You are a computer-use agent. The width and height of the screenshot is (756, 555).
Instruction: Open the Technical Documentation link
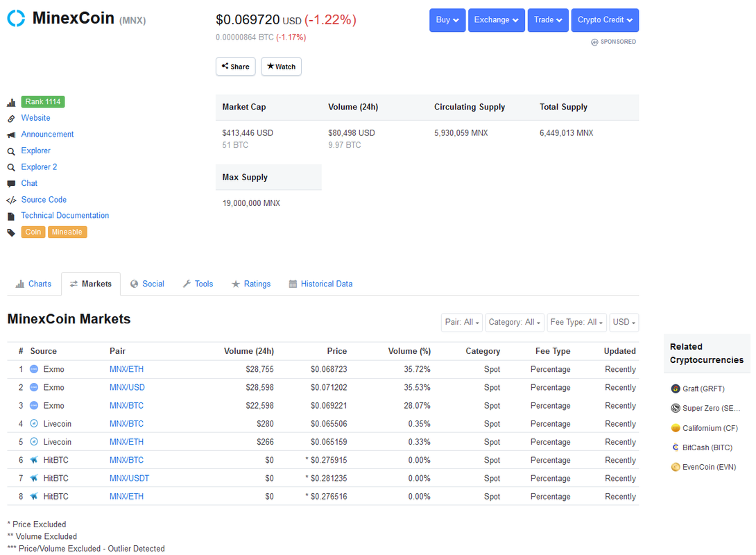click(x=65, y=216)
